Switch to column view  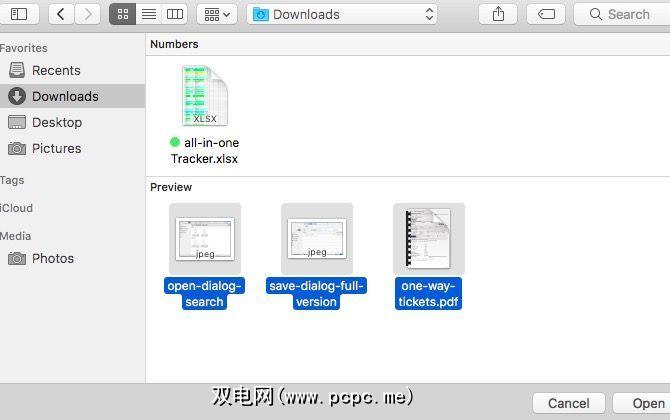pos(174,14)
